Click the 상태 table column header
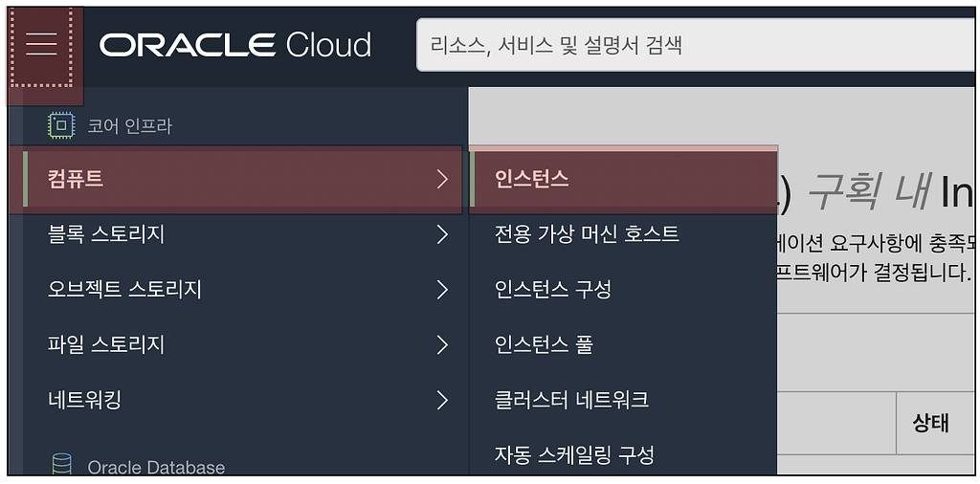 (930, 424)
